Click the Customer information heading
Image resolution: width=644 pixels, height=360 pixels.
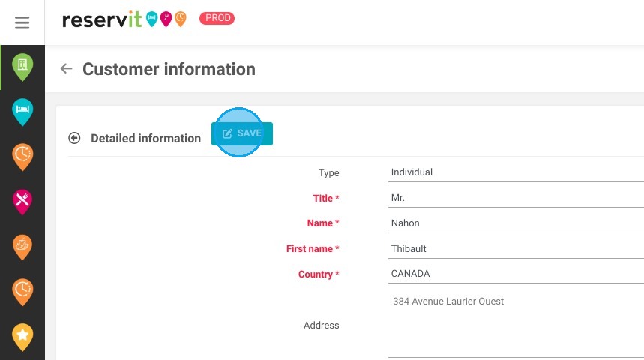(169, 69)
